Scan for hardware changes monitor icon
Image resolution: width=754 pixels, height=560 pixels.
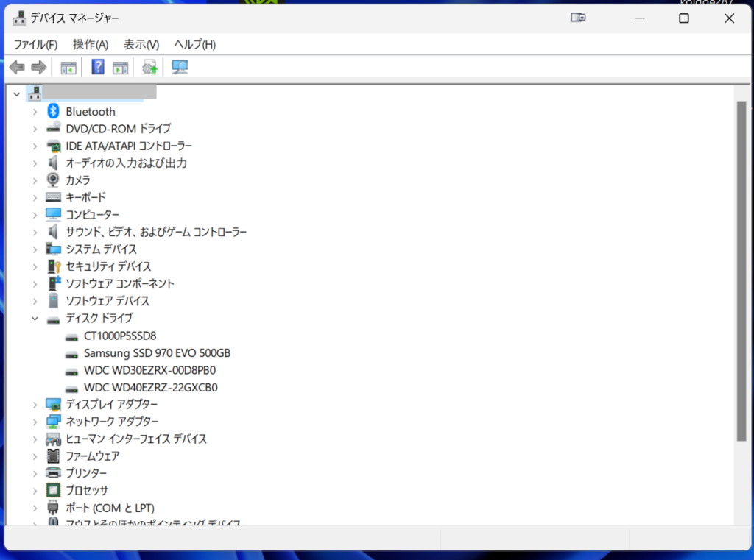point(180,67)
